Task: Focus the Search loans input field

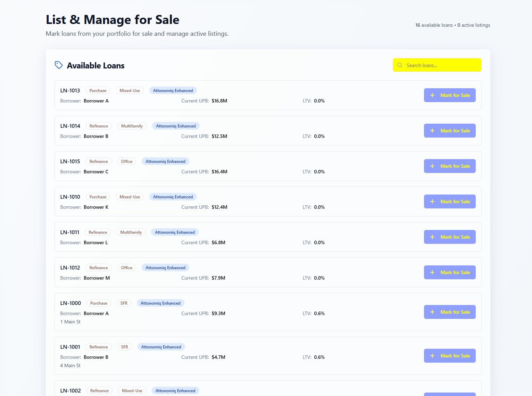Action: 441,65
